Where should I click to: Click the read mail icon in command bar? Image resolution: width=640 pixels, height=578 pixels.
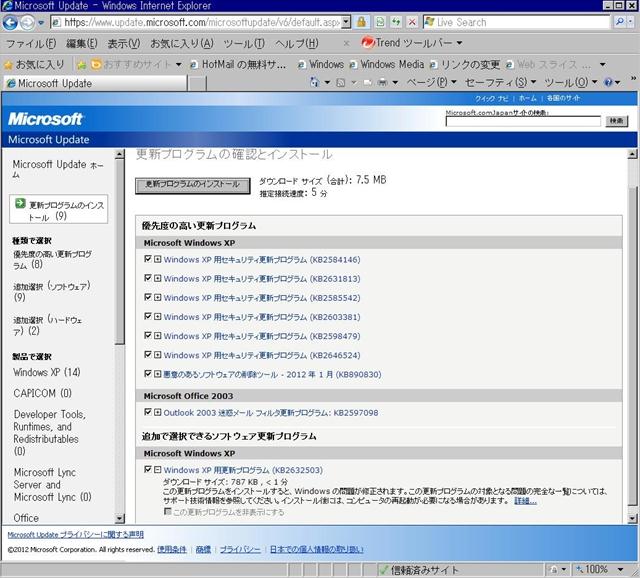point(367,83)
